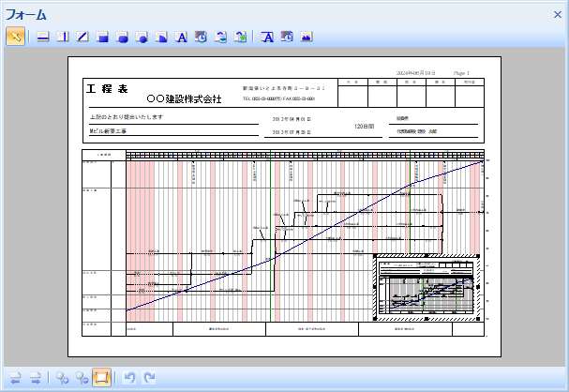Viewport: 569px width, 392px height.
Task: Select the diagonal line drawing tool
Action: [82, 37]
